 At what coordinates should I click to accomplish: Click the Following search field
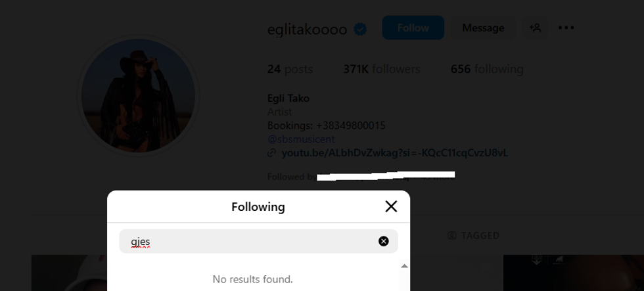[x=250, y=241]
